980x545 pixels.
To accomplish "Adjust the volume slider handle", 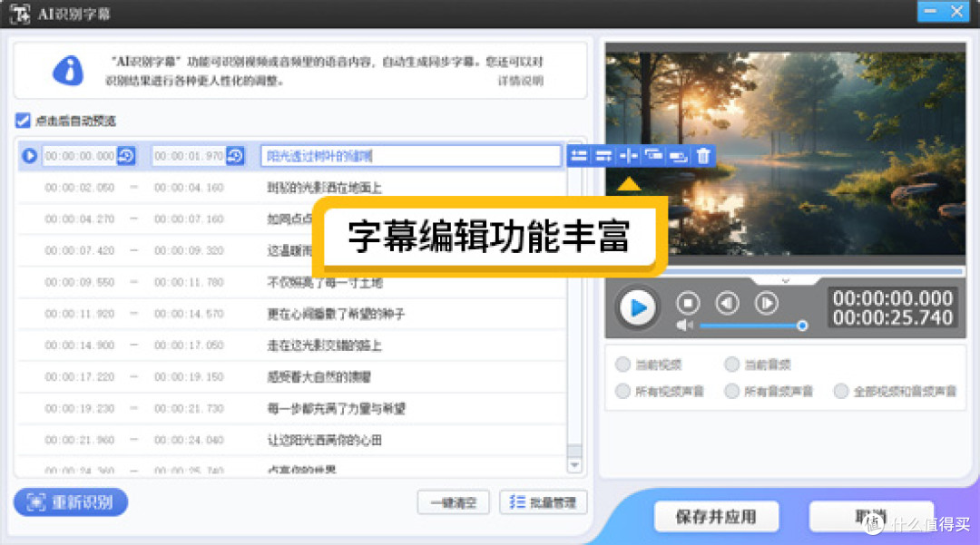I will point(802,326).
